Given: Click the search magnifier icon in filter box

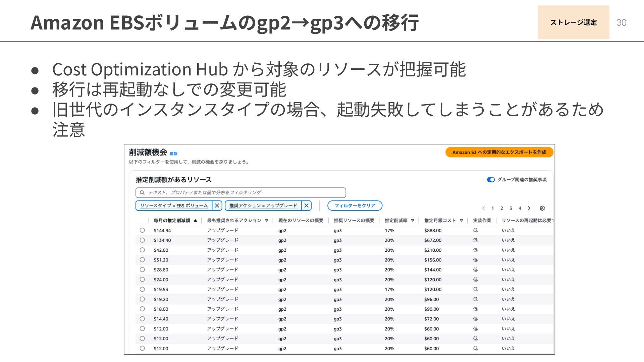Looking at the screenshot, I should click(x=142, y=192).
